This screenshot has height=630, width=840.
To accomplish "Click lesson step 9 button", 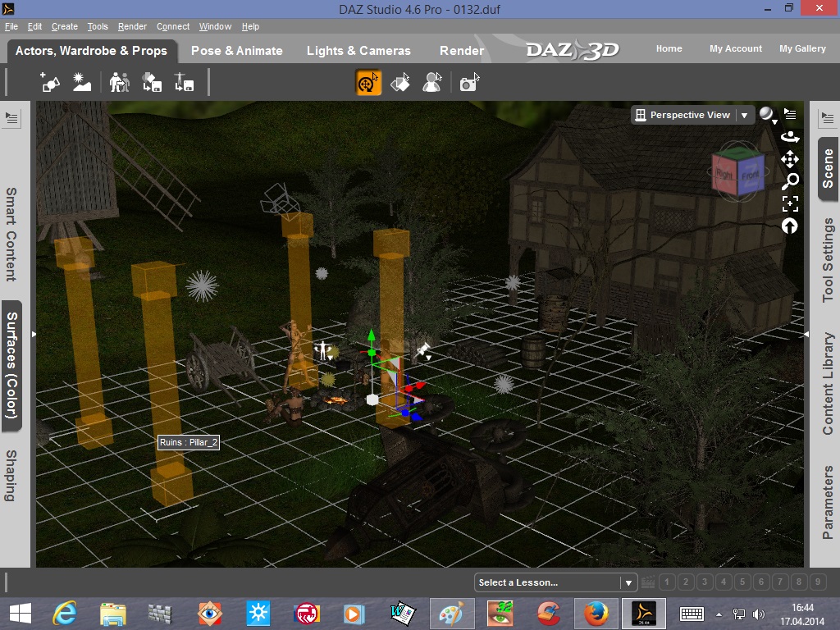I will [x=818, y=582].
